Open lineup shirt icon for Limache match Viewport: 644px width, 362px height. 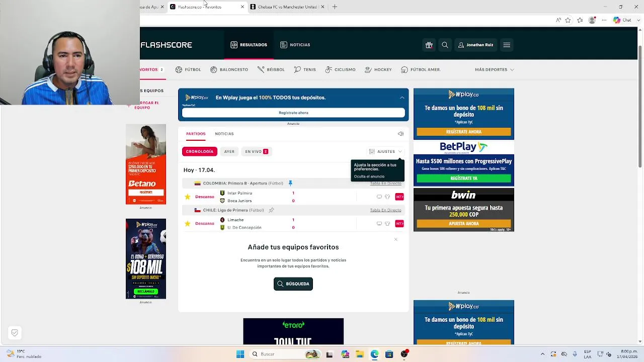pyautogui.click(x=387, y=223)
